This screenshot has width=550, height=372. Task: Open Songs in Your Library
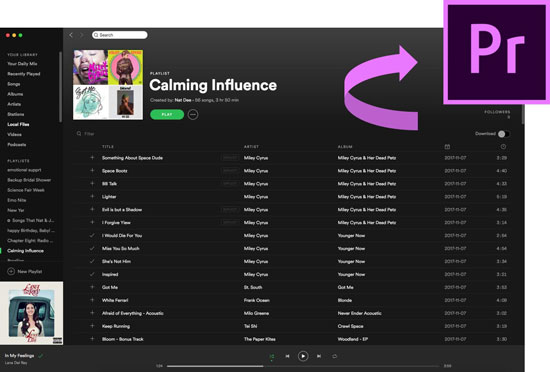[14, 84]
